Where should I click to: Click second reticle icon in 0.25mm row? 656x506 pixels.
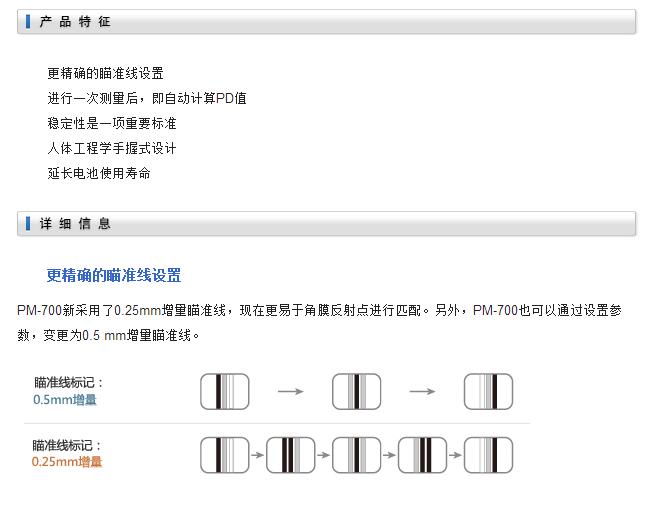point(290,455)
